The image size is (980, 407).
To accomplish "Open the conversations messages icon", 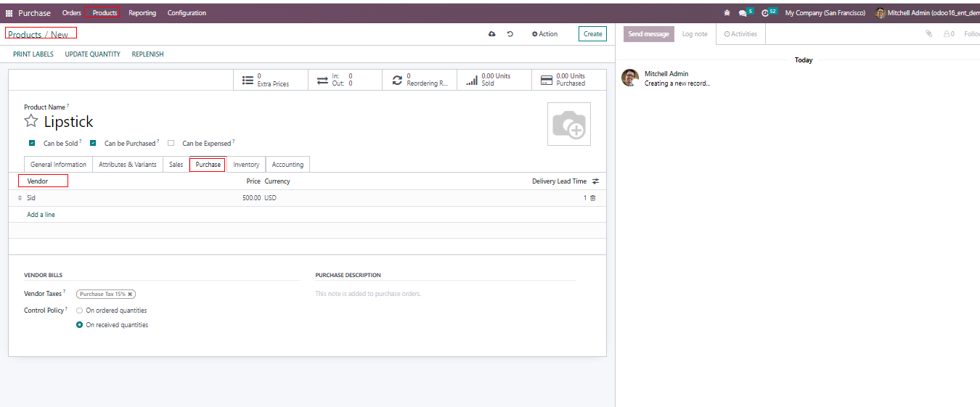I will coord(743,13).
